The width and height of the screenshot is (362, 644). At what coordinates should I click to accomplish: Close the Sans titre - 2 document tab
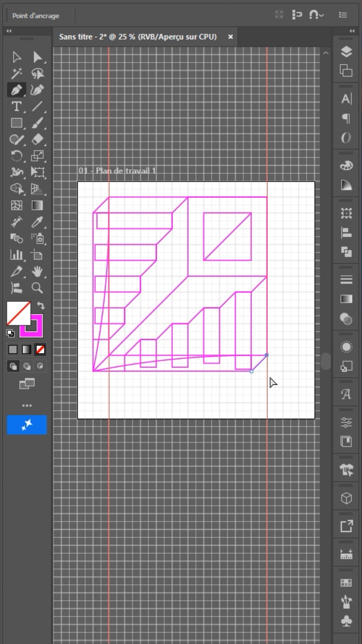click(x=230, y=37)
